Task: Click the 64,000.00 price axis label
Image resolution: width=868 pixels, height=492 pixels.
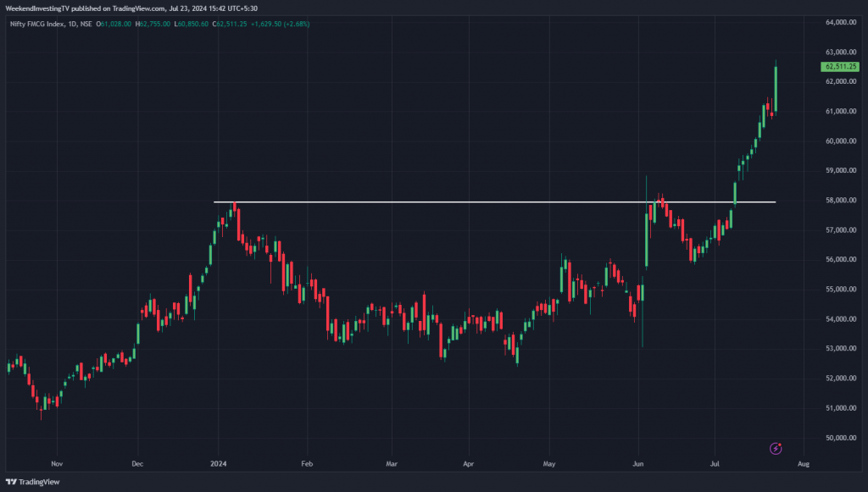Action: click(x=841, y=22)
